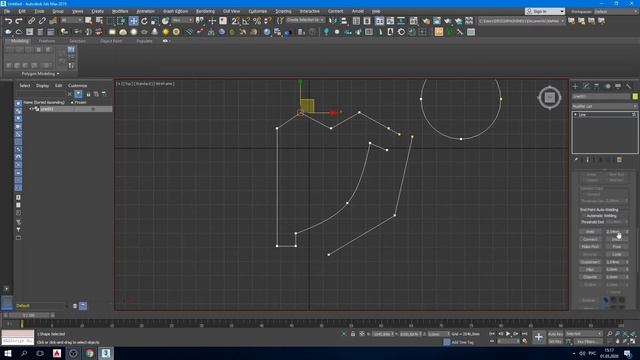Screen dimensions: 640x360
Task: Toggle the Selection Lock icon in status bar
Action: click(353, 334)
